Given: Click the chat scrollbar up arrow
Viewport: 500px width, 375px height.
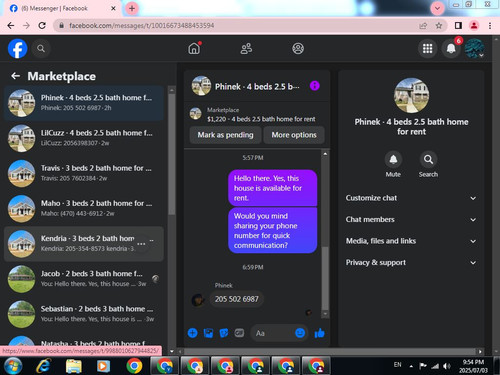Looking at the screenshot, I should pos(325,154).
